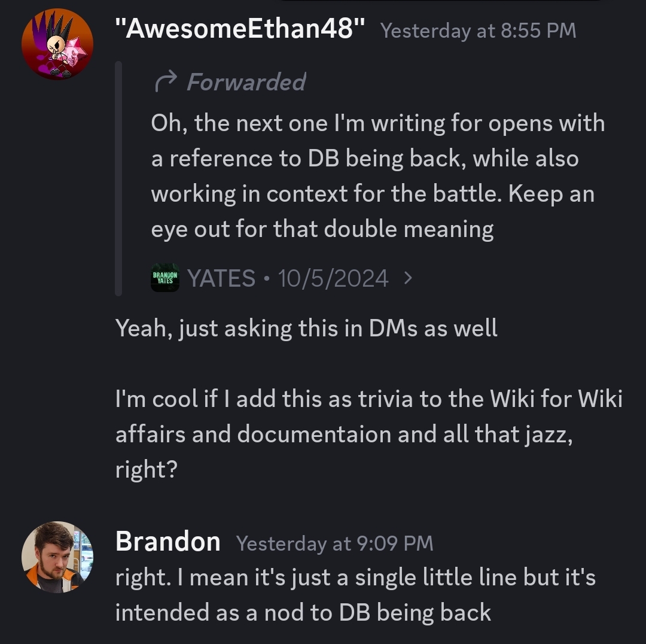Click the 10/5/2024 original message date
This screenshot has height=644, width=646.
click(333, 278)
